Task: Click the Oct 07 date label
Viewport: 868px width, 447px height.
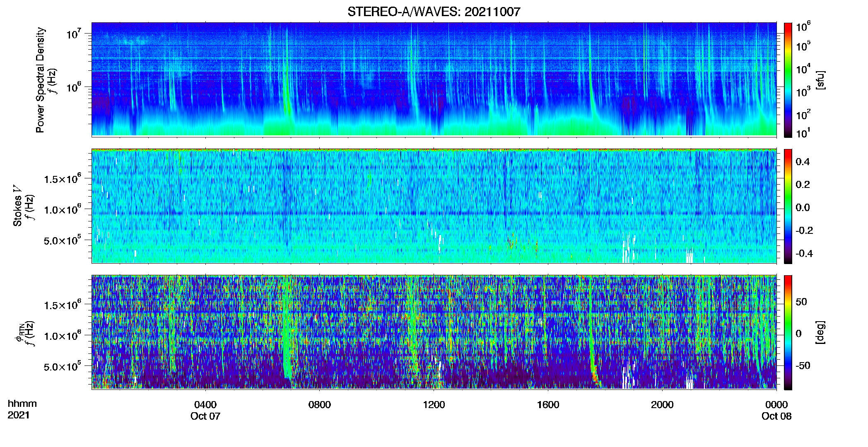Action: click(x=205, y=416)
